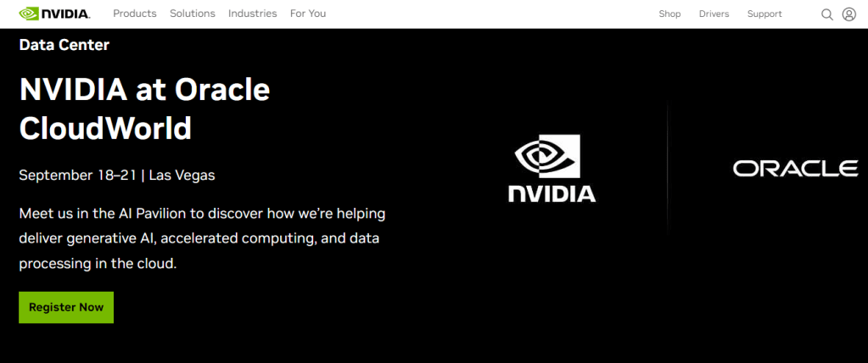
Task: Open the search magnifier icon
Action: [827, 14]
